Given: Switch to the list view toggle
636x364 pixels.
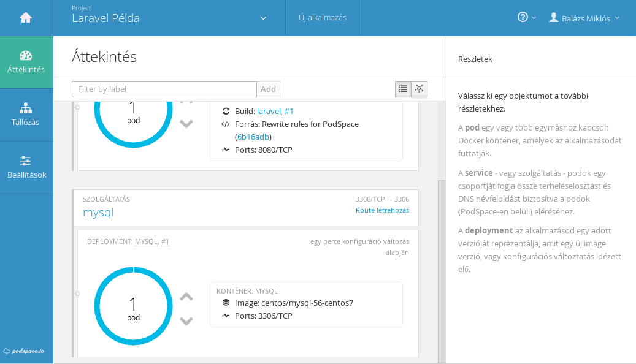Looking at the screenshot, I should coord(403,89).
